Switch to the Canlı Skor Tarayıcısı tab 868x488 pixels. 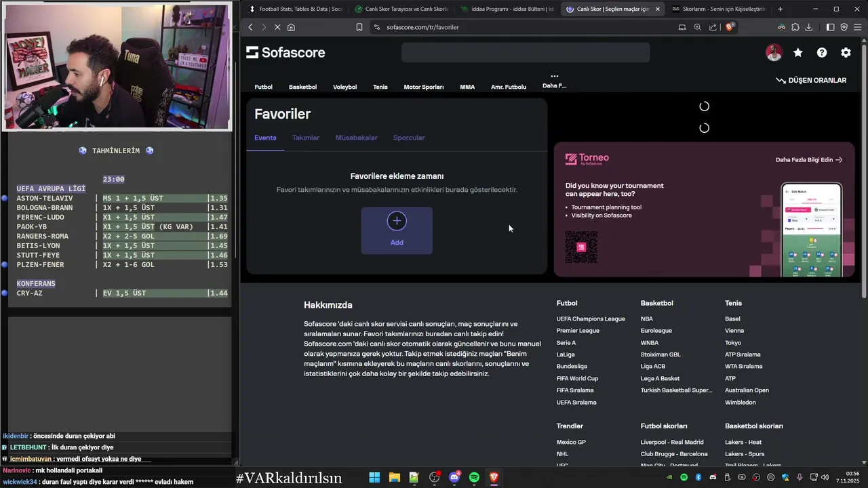(x=401, y=9)
